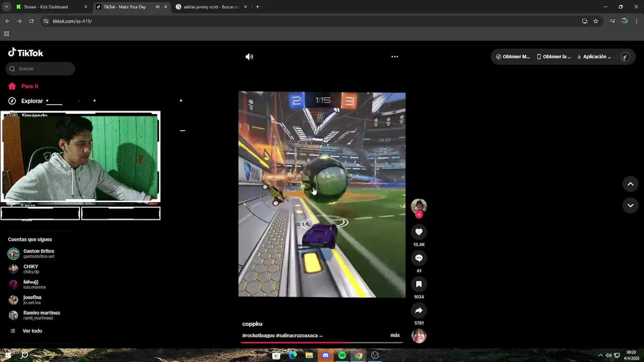The width and height of the screenshot is (644, 362).
Task: Pause the playing Rocket League video
Action: pyautogui.click(x=322, y=195)
